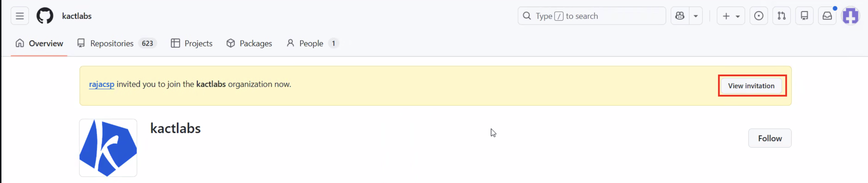Expand the Copilot dropdown arrow

tap(695, 16)
